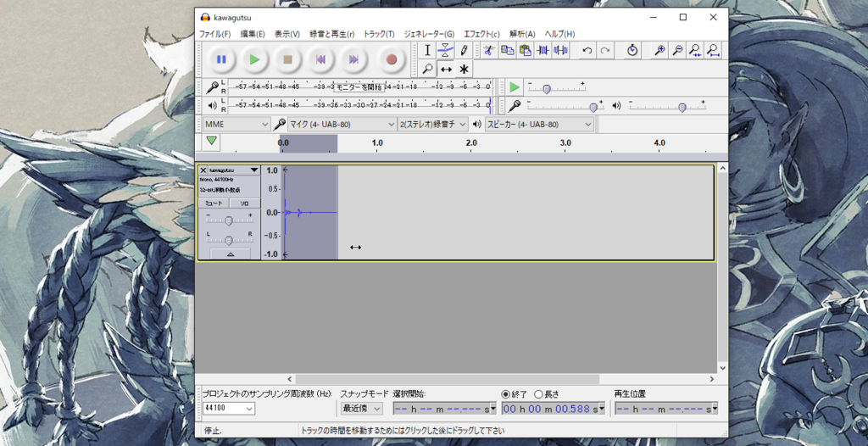Click the Redo arrow icon
Screen dimensions: 868x446
pyautogui.click(x=605, y=50)
